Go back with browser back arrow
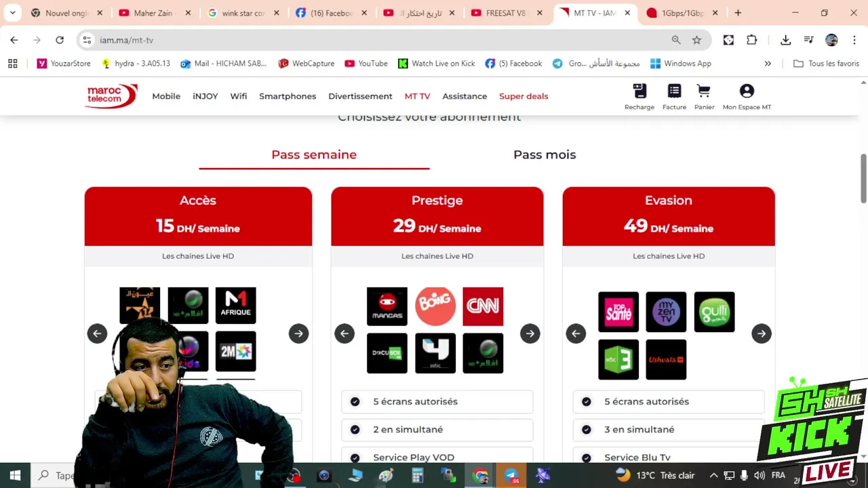 point(14,40)
